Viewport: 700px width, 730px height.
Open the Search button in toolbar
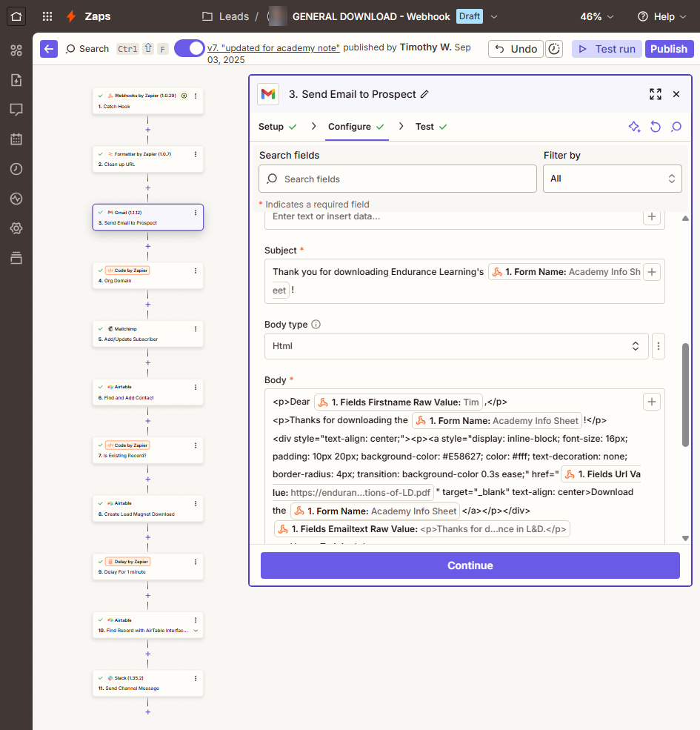coord(87,49)
